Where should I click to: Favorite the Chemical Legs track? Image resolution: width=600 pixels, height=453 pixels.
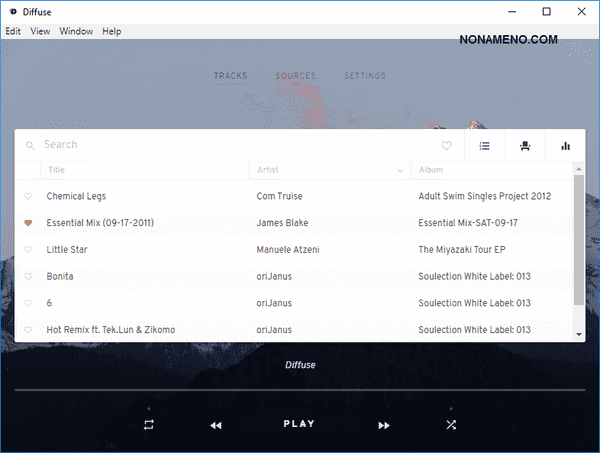pyautogui.click(x=29, y=197)
